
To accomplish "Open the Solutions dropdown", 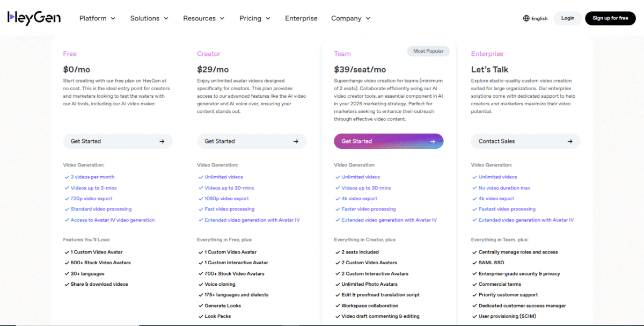I will point(149,18).
